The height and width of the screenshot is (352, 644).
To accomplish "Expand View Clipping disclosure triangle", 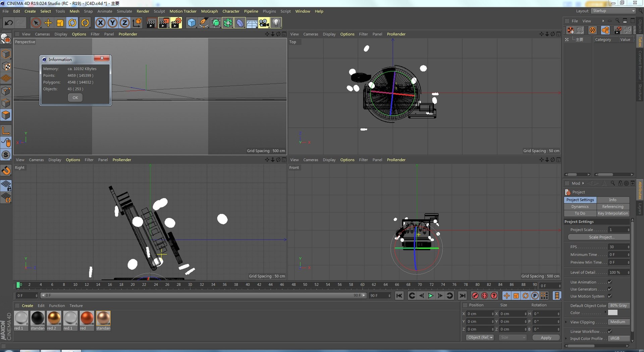I will (x=566, y=322).
